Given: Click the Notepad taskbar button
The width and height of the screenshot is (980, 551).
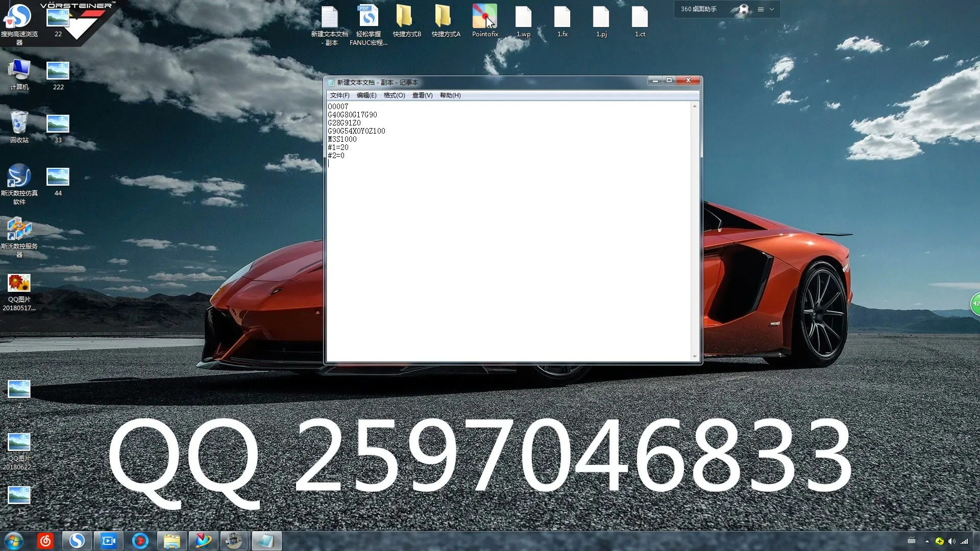Looking at the screenshot, I should pos(266,540).
